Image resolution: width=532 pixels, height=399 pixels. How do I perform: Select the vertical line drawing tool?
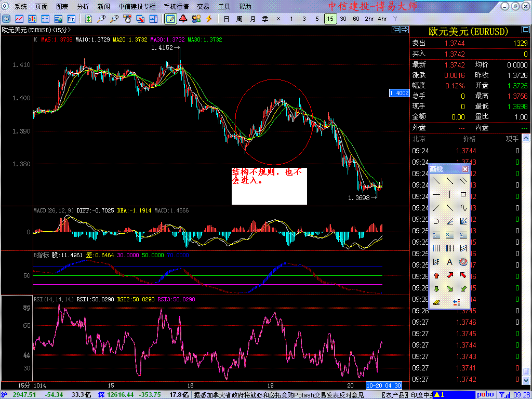450,194
